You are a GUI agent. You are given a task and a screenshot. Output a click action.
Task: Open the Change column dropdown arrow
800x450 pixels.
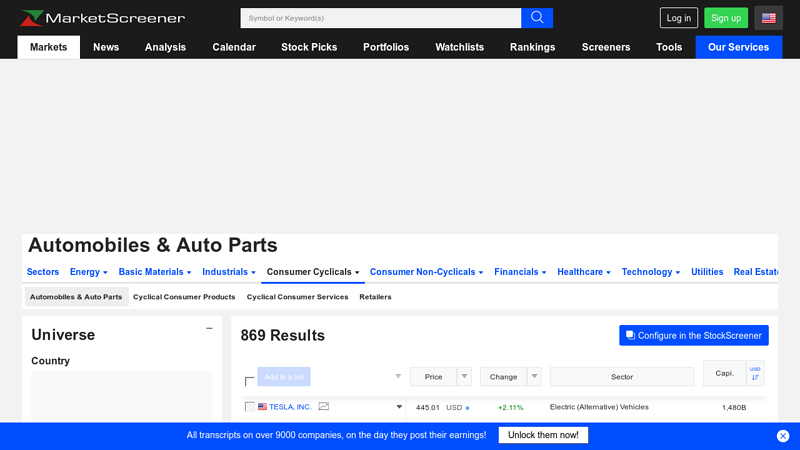(x=534, y=377)
